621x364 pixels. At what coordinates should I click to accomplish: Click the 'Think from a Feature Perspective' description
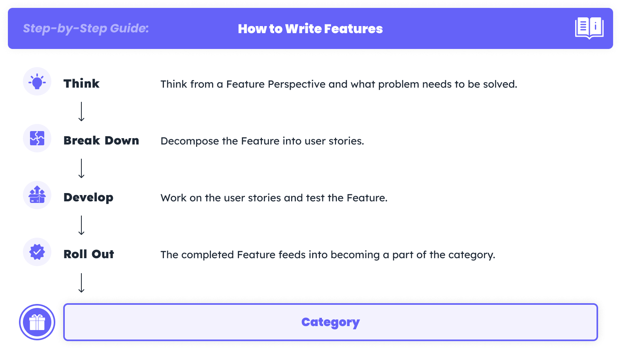pyautogui.click(x=339, y=84)
